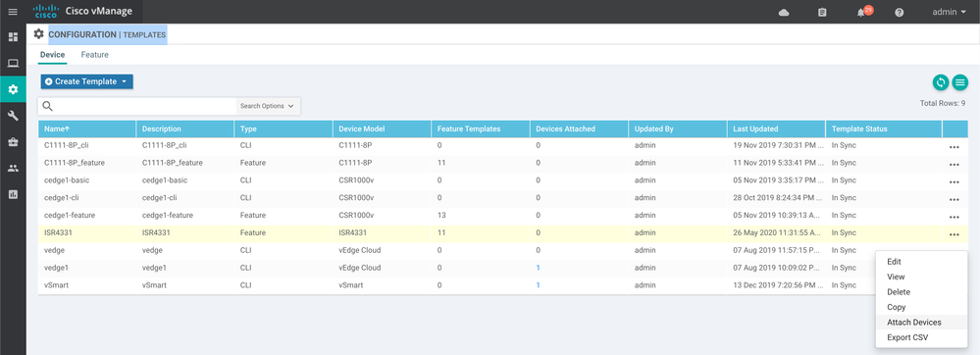This screenshot has height=355, width=980.
Task: Open more actions for C1111-8P_cli row
Action: point(954,147)
